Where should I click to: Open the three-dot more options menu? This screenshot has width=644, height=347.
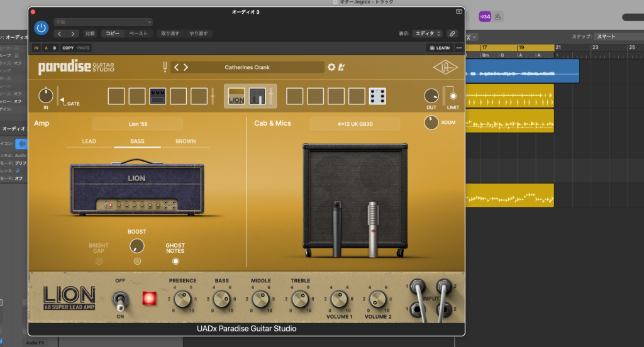(458, 48)
